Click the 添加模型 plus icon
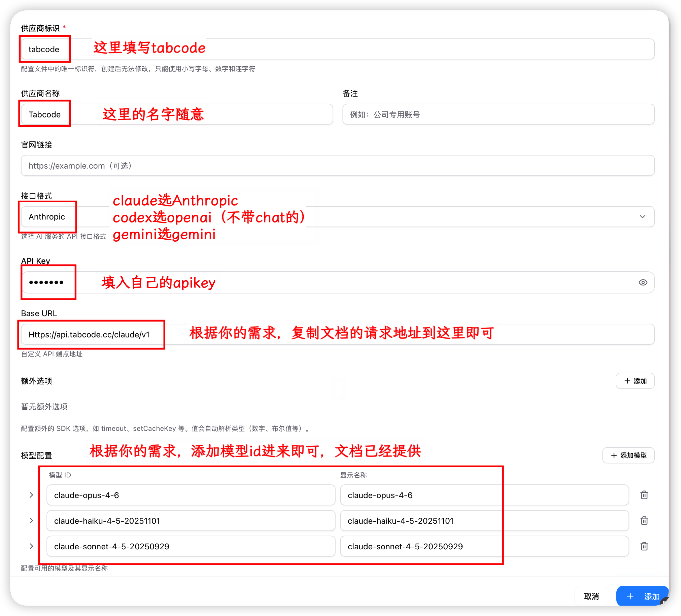Viewport: 681px width, 616px height. [x=614, y=455]
